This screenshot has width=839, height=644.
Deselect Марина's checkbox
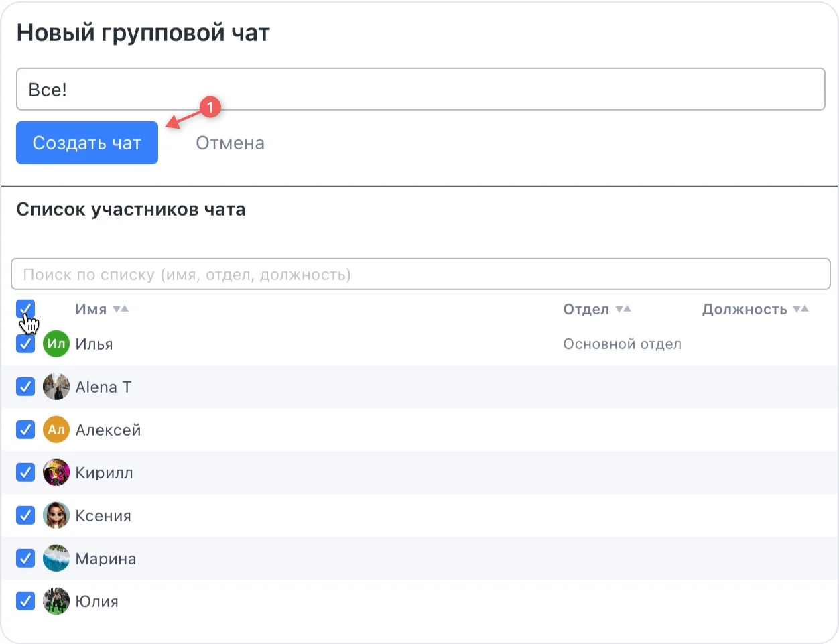25,558
